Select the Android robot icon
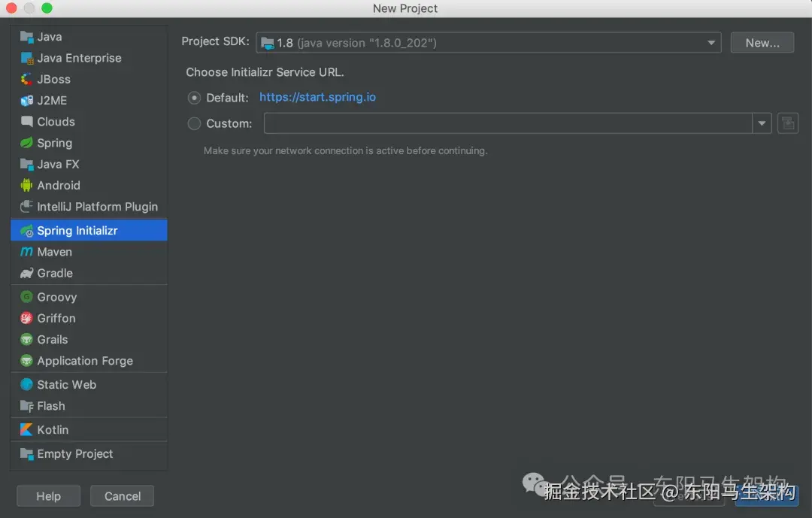Screen dimensions: 812x518 (x=26, y=186)
